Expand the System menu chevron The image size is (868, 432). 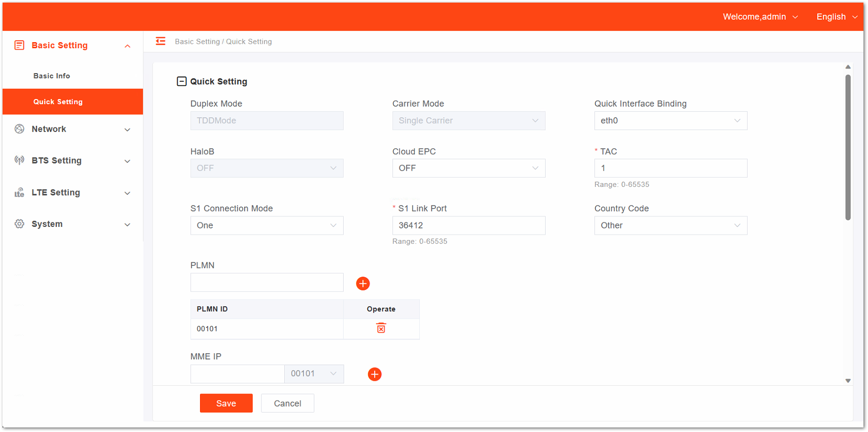[127, 224]
